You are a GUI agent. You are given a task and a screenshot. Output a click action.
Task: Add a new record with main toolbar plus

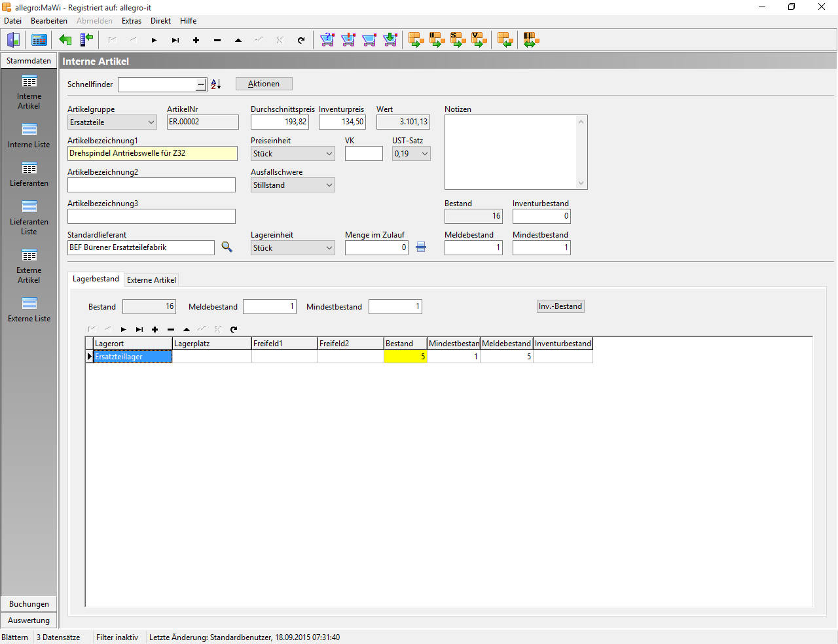(x=196, y=41)
